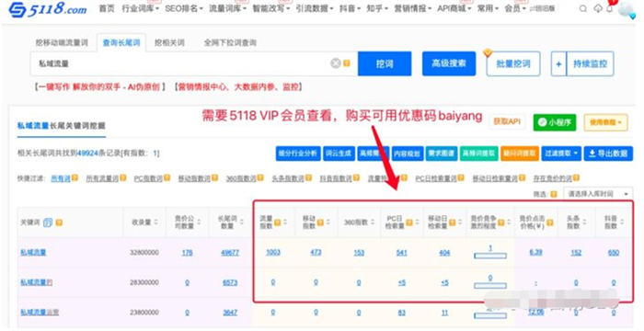The height and width of the screenshot is (331, 644).
Task: Click the competition bar in the 私域流量 row
Action: coord(490,256)
